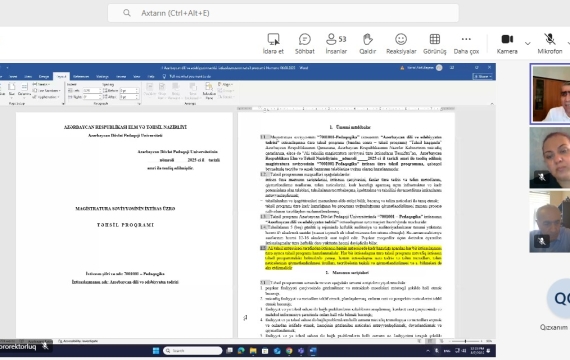Open the Mailings ribbon tab
The image size is (570, 360).
[102, 76]
